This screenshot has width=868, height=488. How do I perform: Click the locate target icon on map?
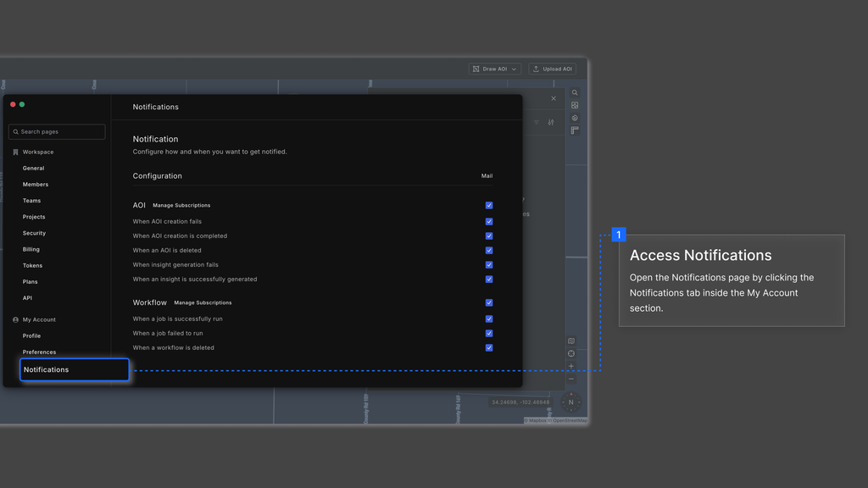571,353
